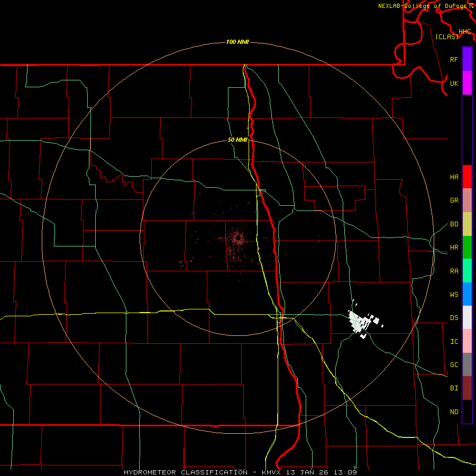Select the GR graupel legend color
Image resolution: width=476 pixels, height=476 pixels.
[x=467, y=200]
